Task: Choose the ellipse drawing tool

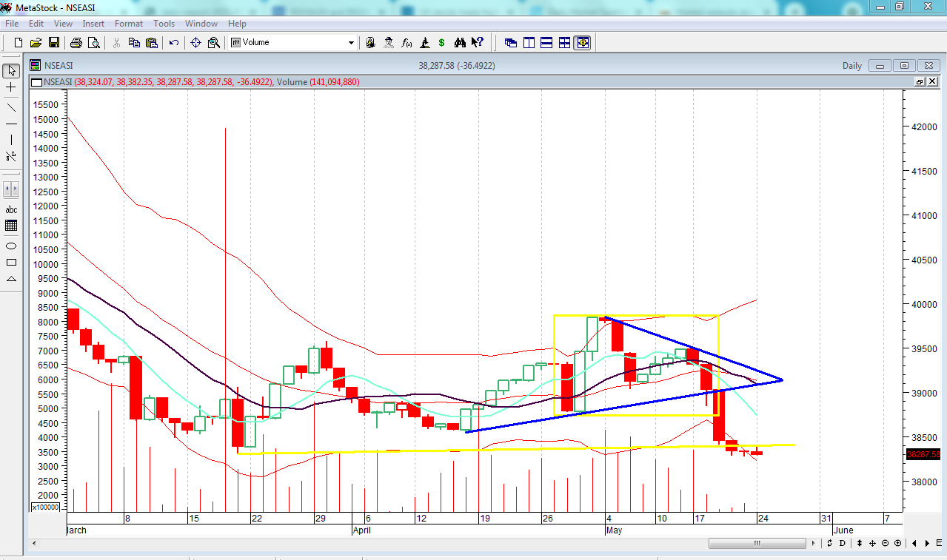Action: [x=11, y=246]
